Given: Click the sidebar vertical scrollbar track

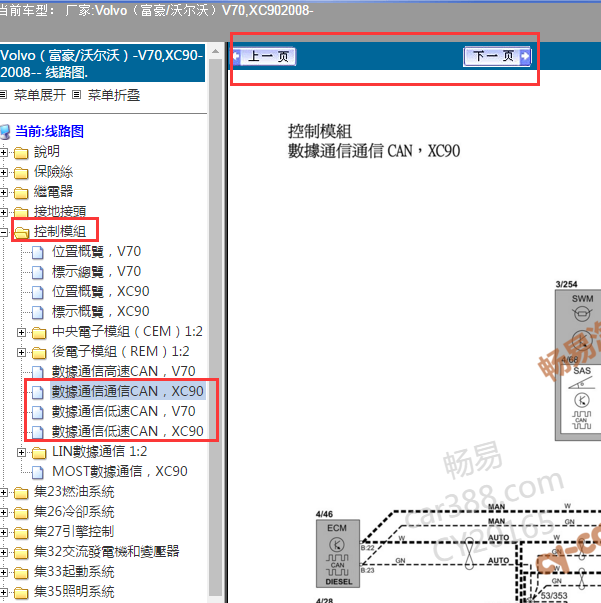Looking at the screenshot, I should point(216,327).
